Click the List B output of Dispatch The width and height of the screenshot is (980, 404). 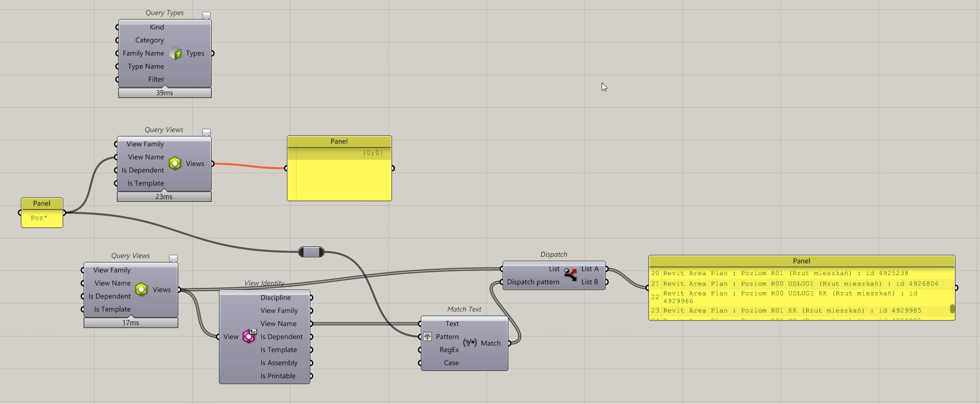point(590,282)
